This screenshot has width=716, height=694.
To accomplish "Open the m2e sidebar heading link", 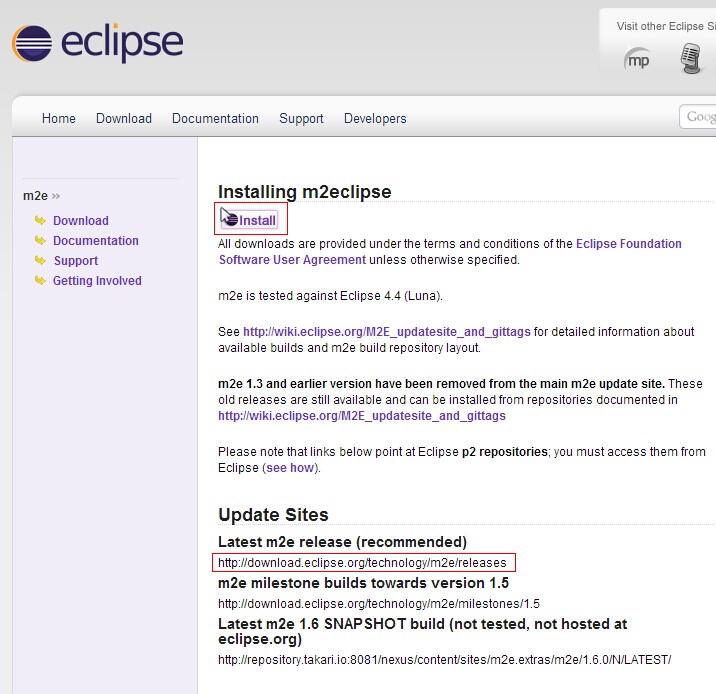I will 36,196.
